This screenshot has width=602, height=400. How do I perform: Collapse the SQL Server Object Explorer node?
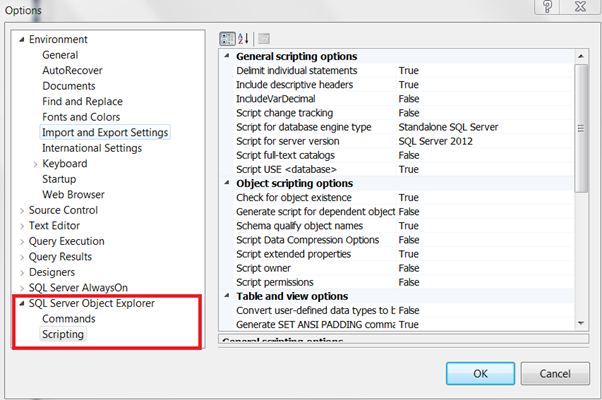[x=21, y=304]
